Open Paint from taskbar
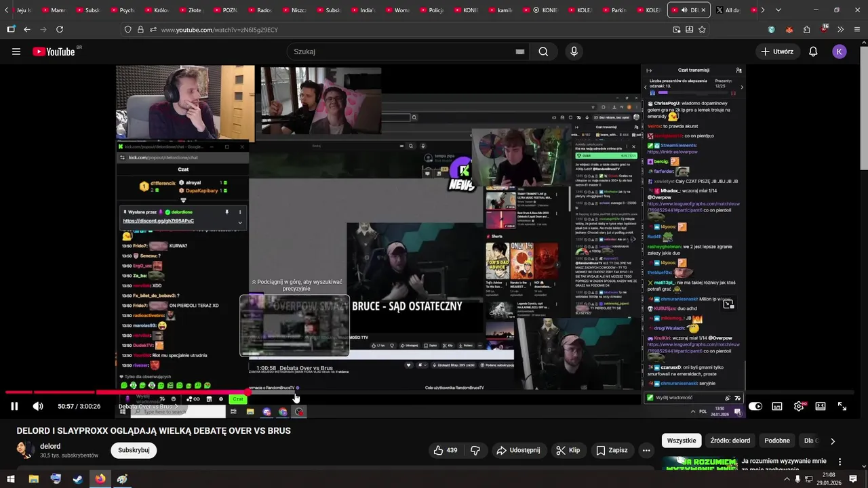 122,479
